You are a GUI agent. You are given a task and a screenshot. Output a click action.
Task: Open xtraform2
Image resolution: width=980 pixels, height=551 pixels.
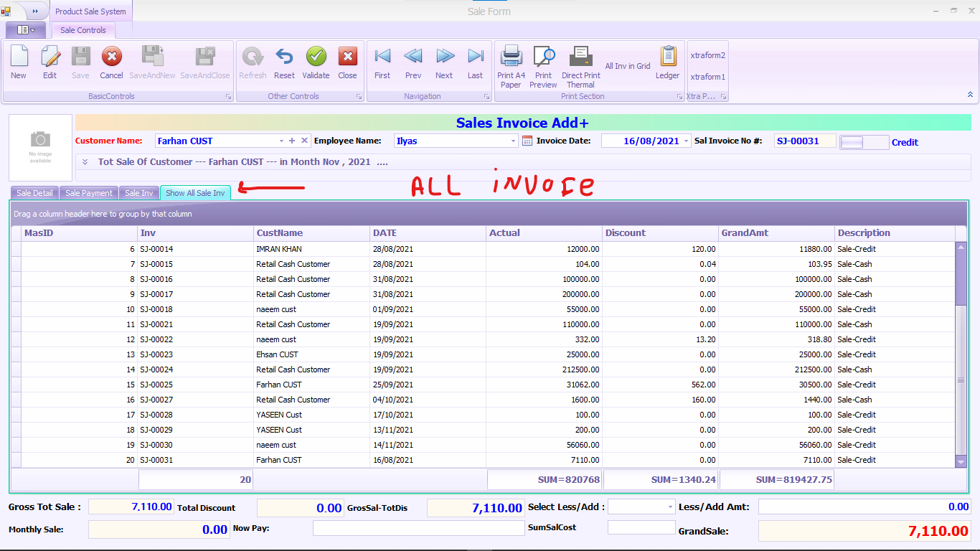coord(707,55)
